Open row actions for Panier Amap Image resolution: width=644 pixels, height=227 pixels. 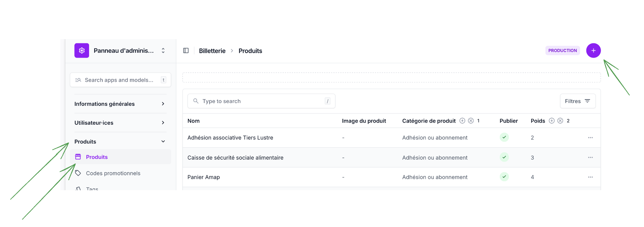pyautogui.click(x=590, y=177)
